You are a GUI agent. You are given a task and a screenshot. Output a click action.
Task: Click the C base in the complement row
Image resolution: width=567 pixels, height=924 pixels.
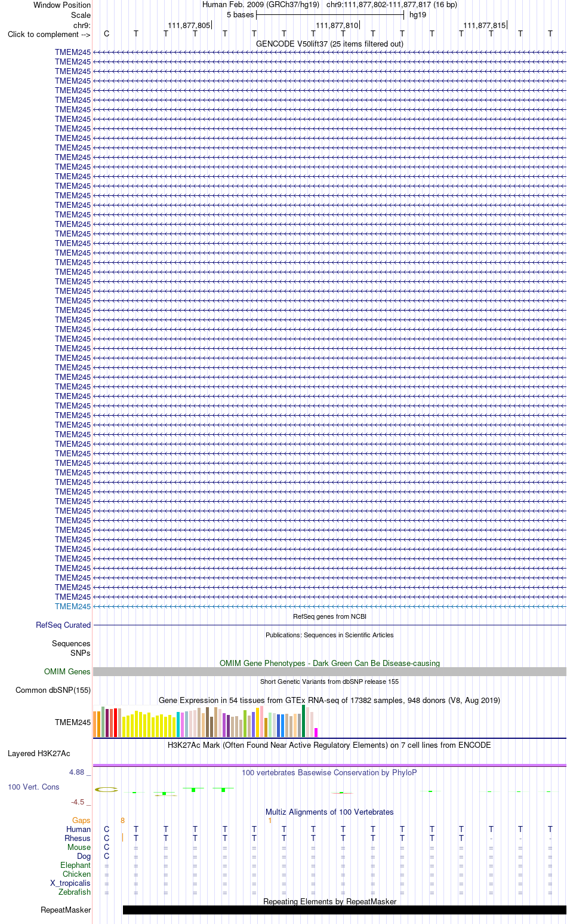coord(107,33)
